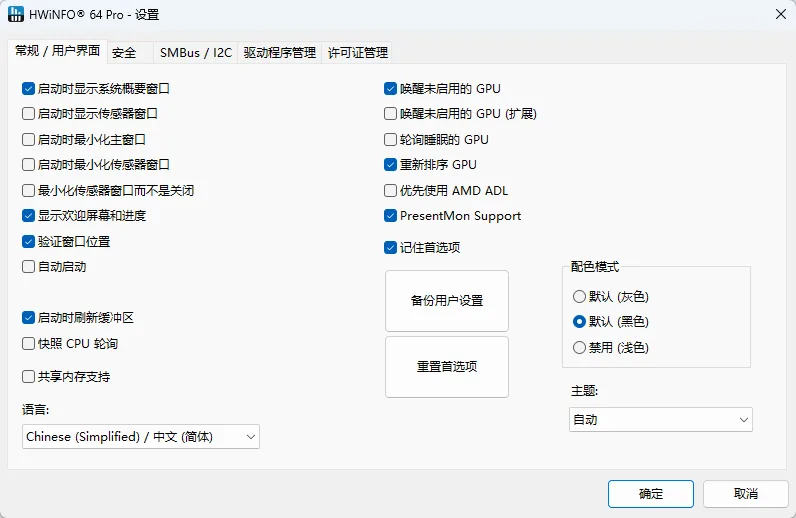This screenshot has width=796, height=518.
Task: Enable 自动启动 checkbox
Action: click(x=28, y=267)
